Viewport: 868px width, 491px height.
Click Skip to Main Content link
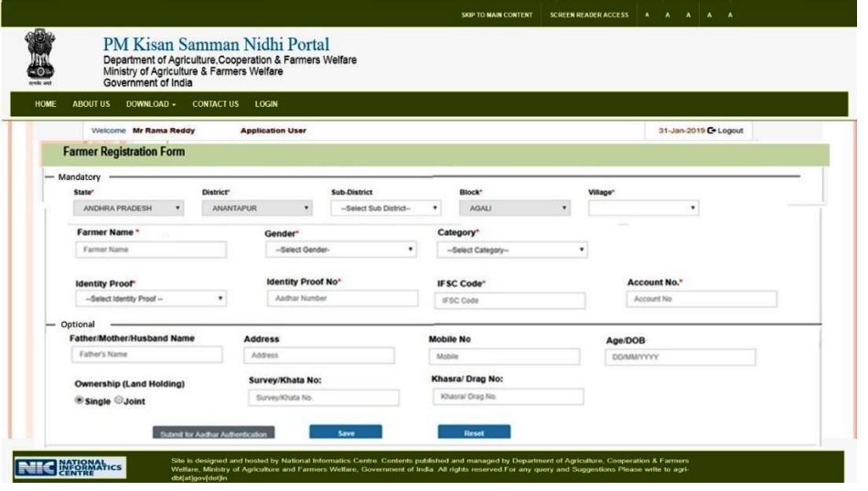(497, 15)
